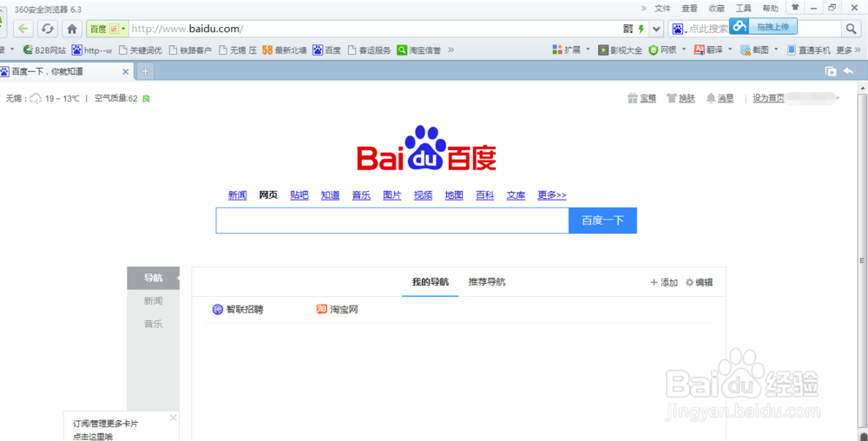This screenshot has width=868, height=441.
Task: Open the 百度 bookmark in bookmarks bar
Action: pos(327,50)
